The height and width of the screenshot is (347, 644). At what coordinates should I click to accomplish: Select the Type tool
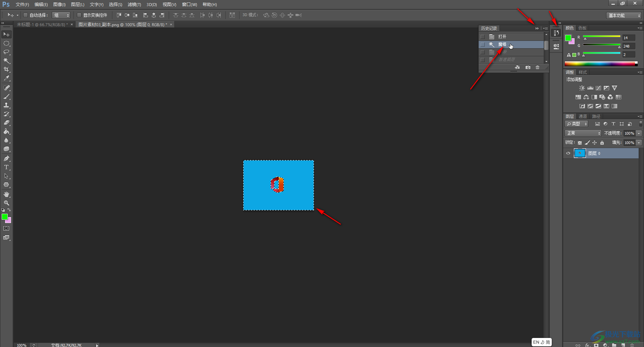(6, 167)
